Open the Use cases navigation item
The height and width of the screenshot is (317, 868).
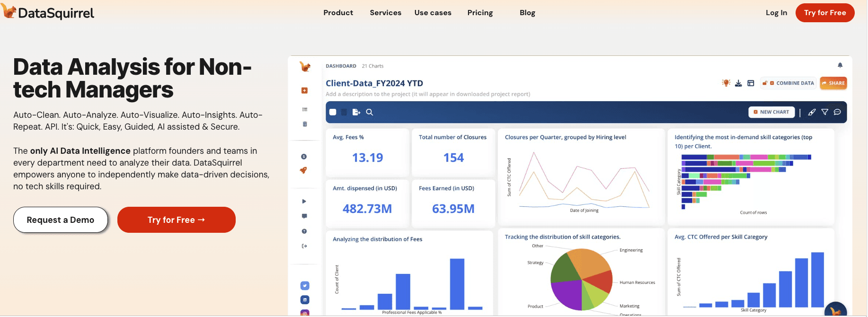coord(433,13)
